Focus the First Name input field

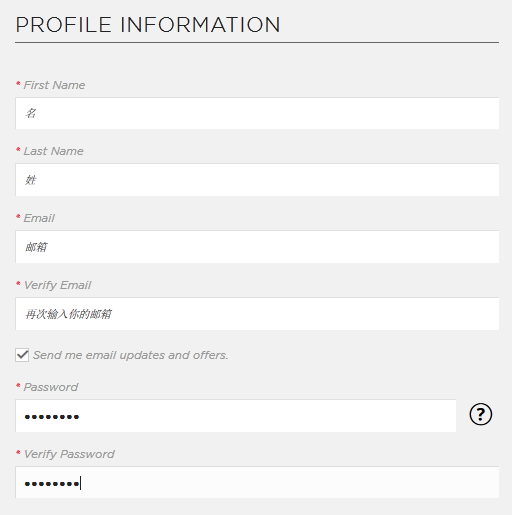click(x=257, y=113)
